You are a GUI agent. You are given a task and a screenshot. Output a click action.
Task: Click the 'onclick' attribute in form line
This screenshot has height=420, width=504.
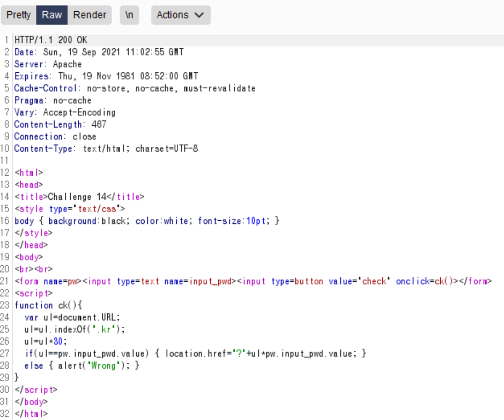412,281
